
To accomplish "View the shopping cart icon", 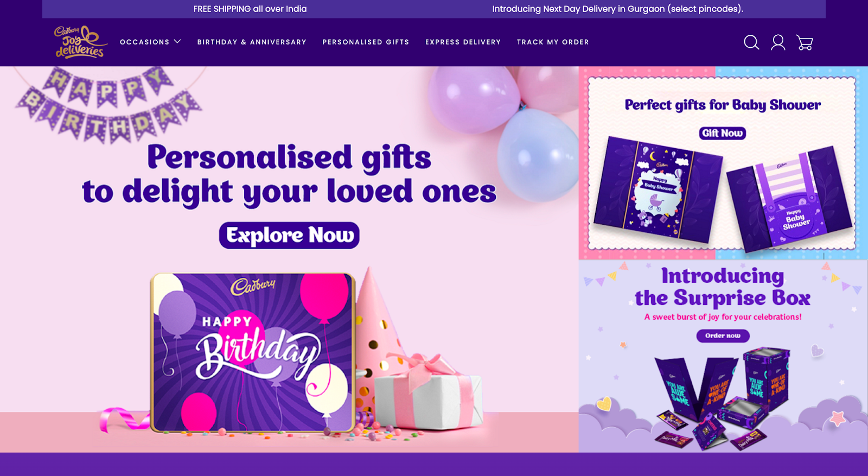I will (805, 42).
